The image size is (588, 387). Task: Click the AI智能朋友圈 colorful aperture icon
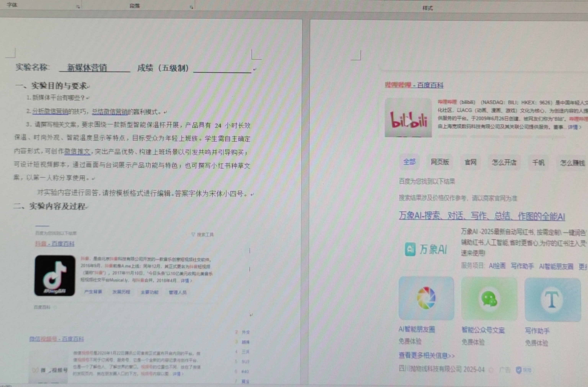tap(426, 298)
